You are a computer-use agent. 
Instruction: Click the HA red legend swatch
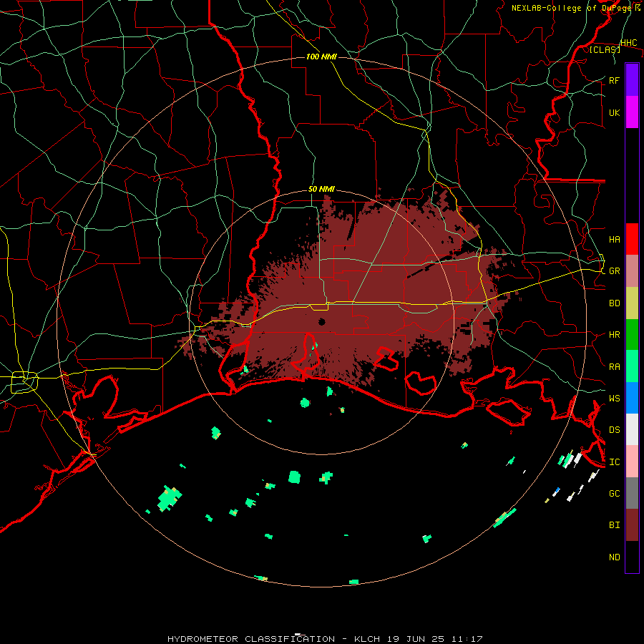click(632, 239)
